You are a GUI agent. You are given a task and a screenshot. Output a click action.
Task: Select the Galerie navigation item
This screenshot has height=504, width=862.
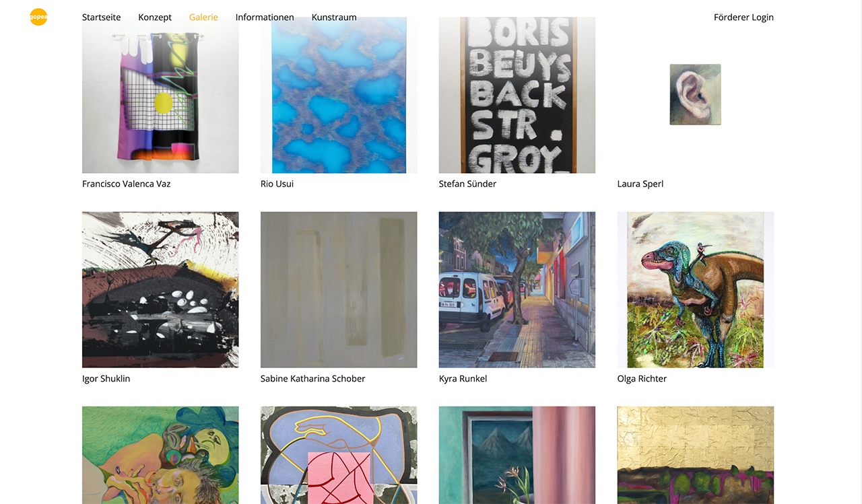[203, 17]
